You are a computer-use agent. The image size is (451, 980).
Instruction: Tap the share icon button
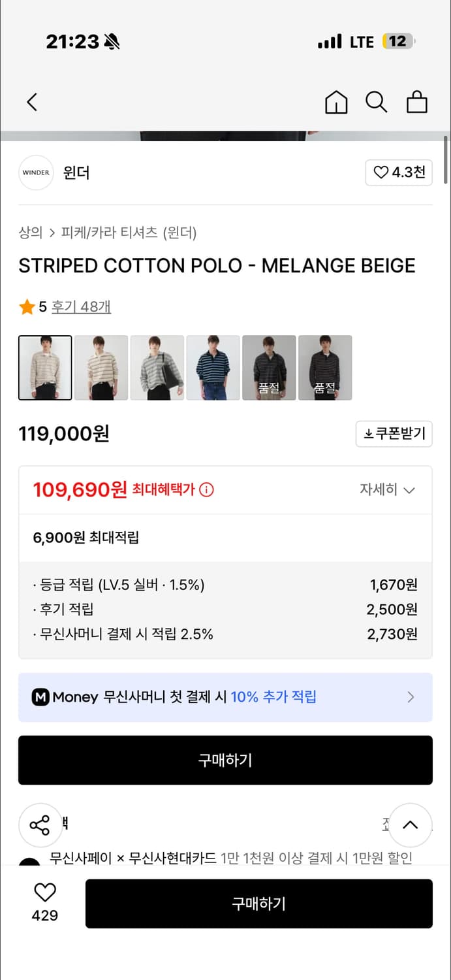[40, 825]
